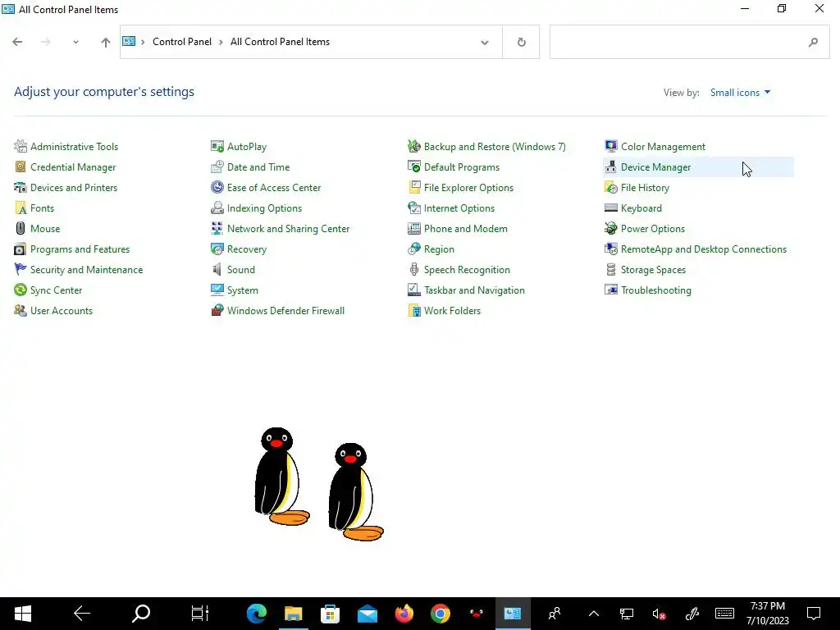The image size is (840, 630).
Task: Click the Power Options icon
Action: [610, 228]
